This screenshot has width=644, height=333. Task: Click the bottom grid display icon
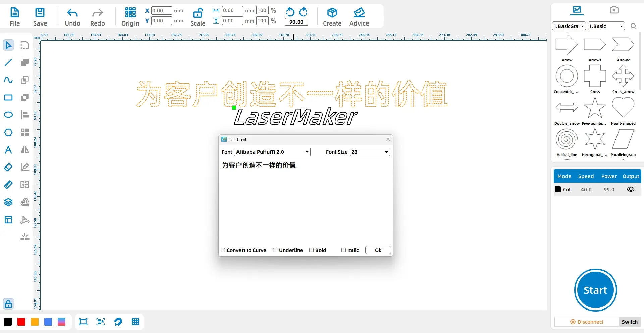136,322
